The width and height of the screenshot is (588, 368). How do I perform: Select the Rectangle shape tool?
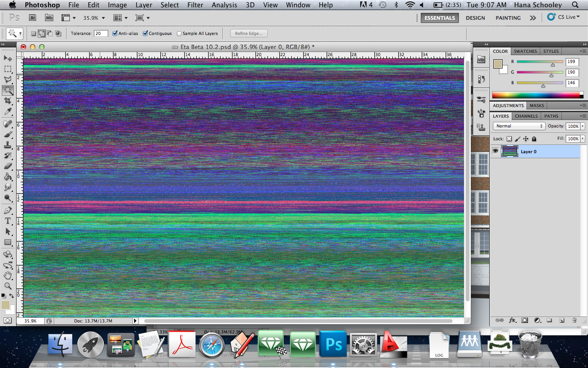[x=8, y=242]
